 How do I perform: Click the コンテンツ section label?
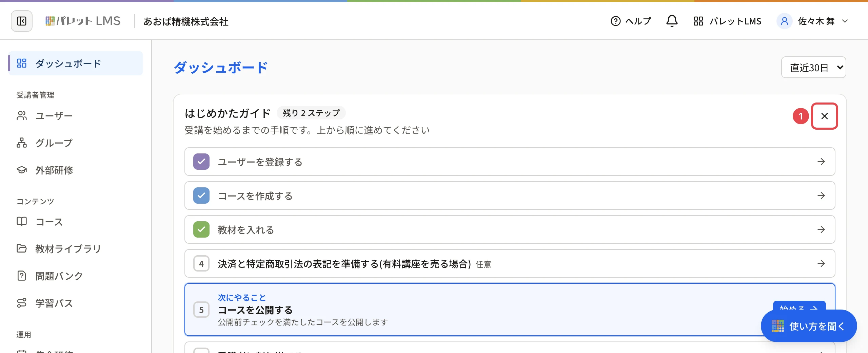(35, 201)
